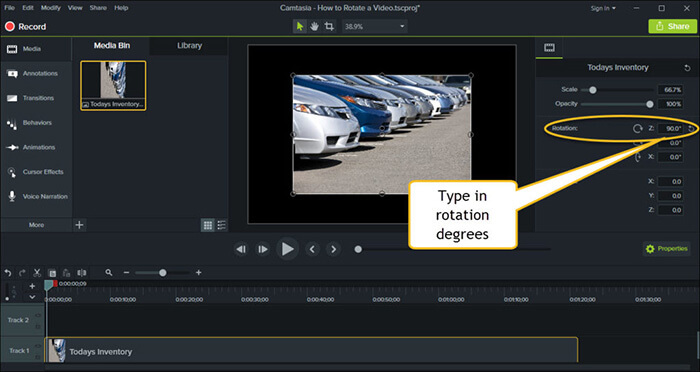Open the canvas zoom 38.9% dropdown

[375, 27]
